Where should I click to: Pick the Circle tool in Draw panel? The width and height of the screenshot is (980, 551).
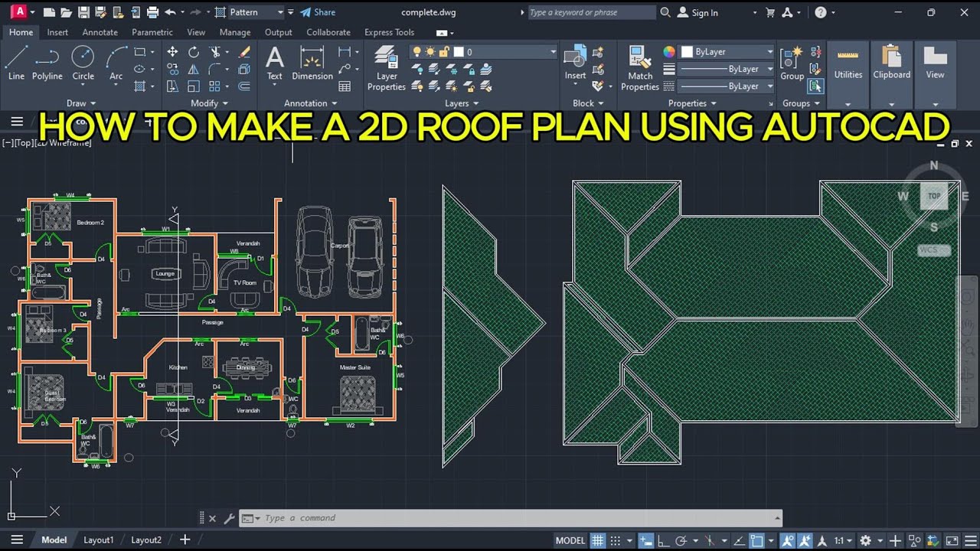(x=83, y=63)
